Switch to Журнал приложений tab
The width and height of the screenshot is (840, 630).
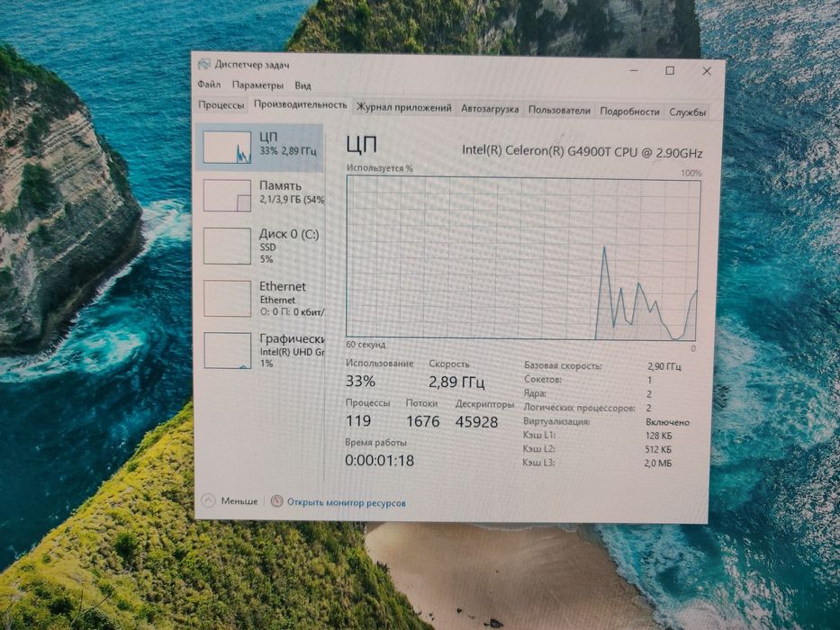pos(403,108)
